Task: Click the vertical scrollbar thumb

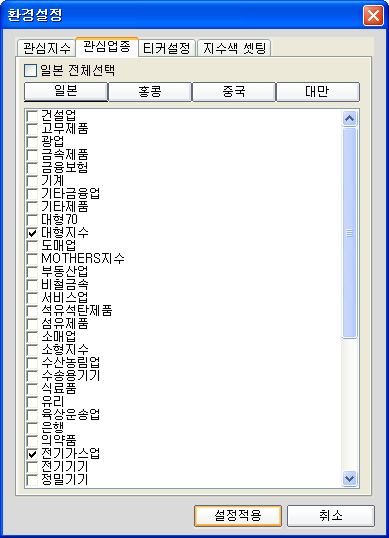Action: coord(350,233)
